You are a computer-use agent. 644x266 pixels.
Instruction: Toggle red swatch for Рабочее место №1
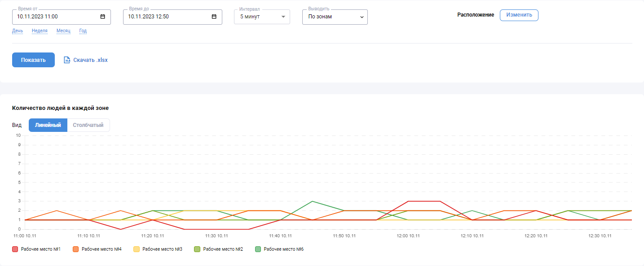point(15,249)
